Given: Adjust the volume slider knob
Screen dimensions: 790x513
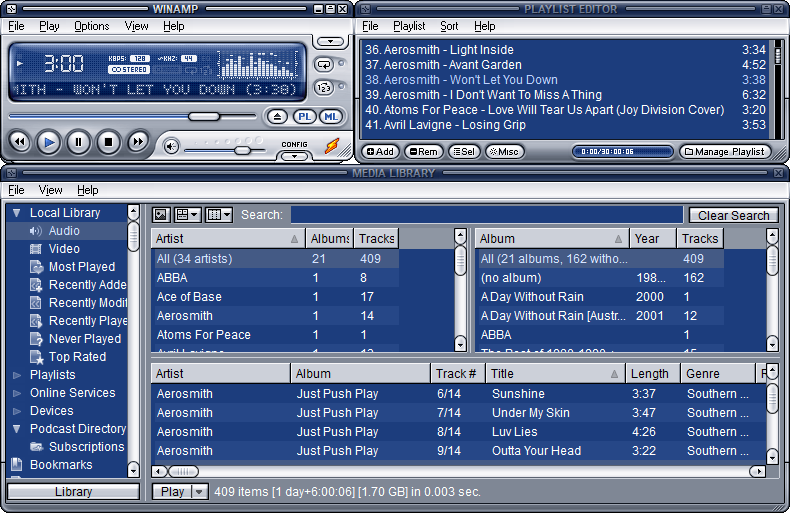Looking at the screenshot, I should point(242,151).
